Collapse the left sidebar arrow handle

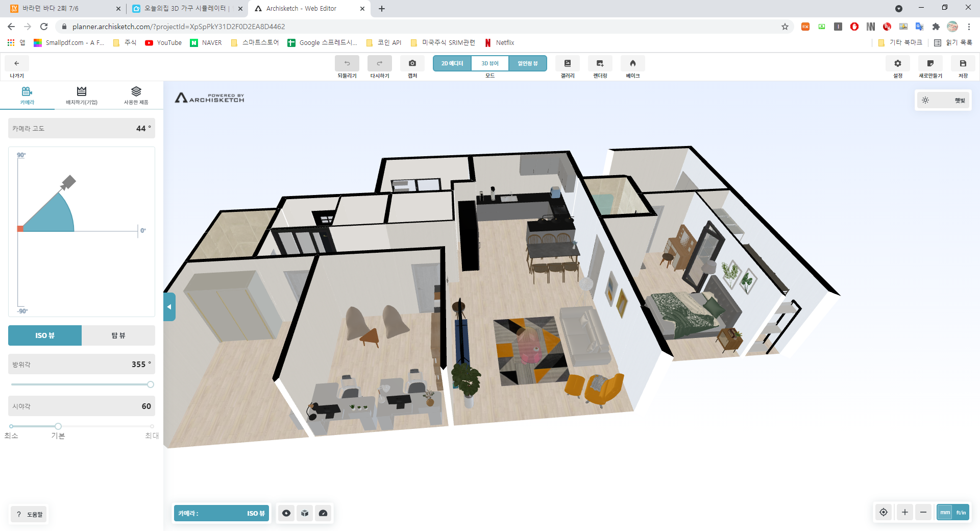click(169, 307)
